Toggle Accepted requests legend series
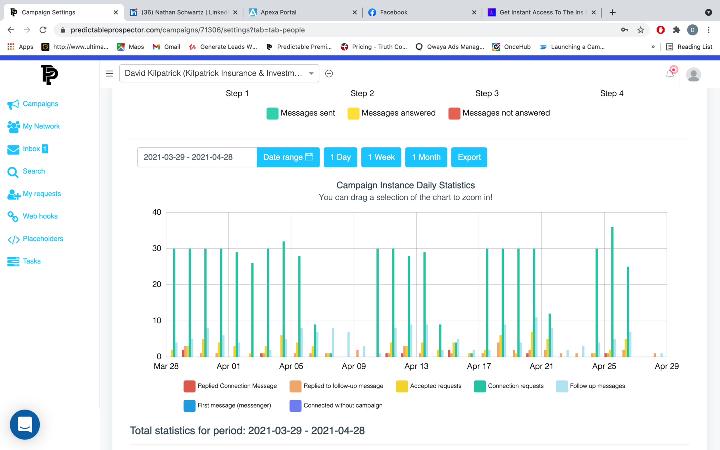Screen dimensions: 720x450 point(429,386)
